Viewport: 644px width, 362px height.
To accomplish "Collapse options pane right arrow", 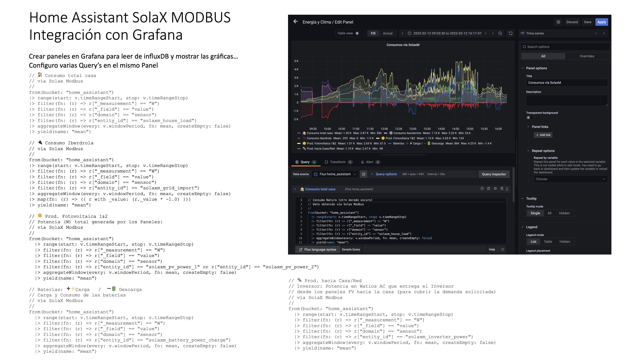I will (x=604, y=33).
